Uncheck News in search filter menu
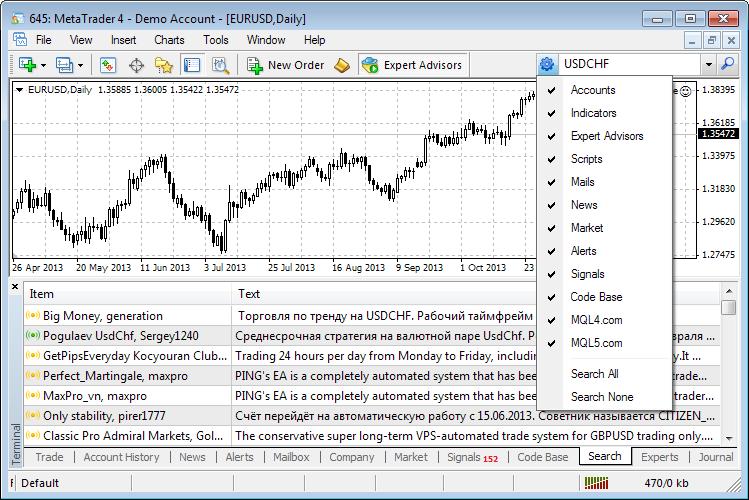This screenshot has height=500, width=749. coord(604,204)
